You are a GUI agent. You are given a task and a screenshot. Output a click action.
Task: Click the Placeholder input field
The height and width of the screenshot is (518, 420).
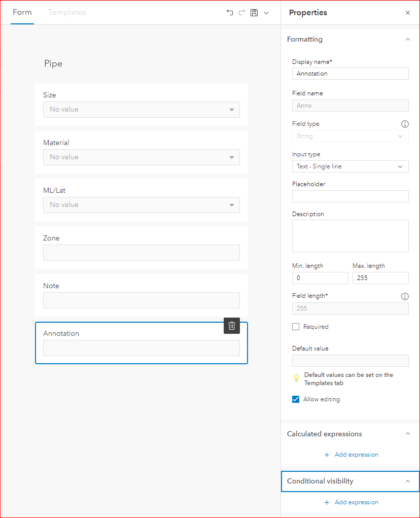tap(350, 196)
